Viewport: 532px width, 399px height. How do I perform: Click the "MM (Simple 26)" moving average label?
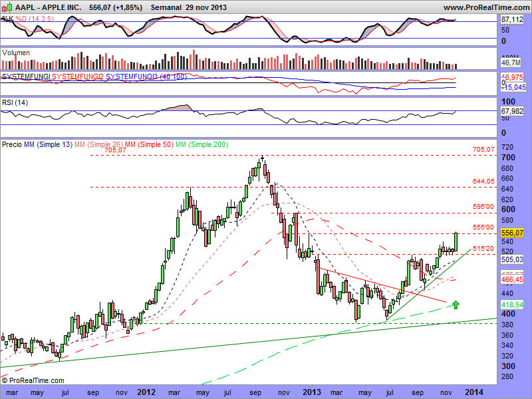point(98,144)
